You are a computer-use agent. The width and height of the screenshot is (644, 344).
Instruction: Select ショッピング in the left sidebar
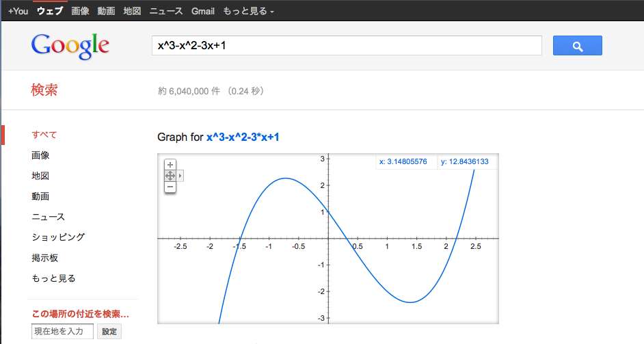click(58, 237)
